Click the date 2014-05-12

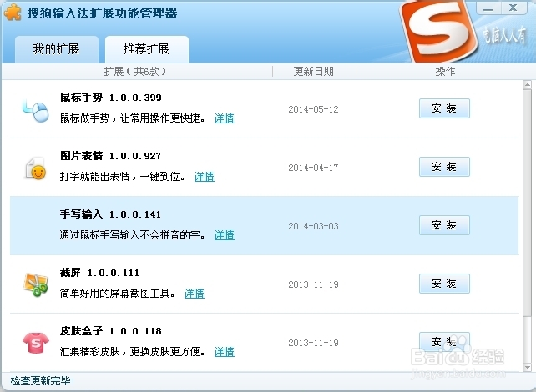click(313, 109)
